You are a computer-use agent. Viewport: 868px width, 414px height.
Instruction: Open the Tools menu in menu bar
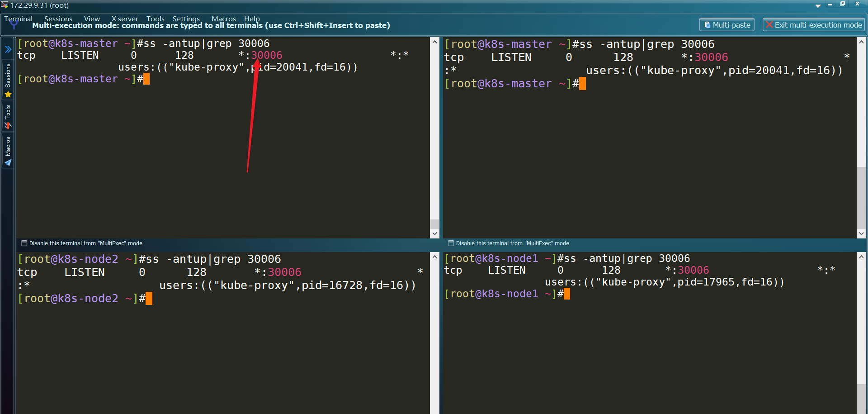155,19
